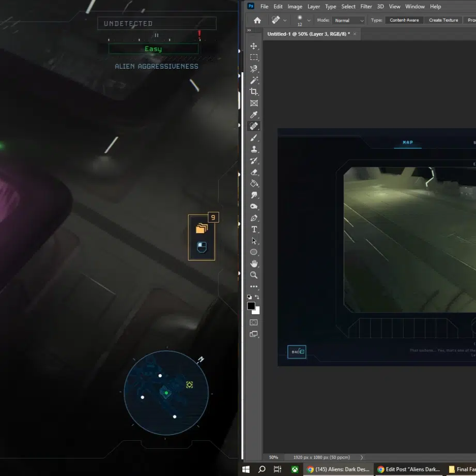Viewport: 476px width, 476px height.
Task: Open the Help menu
Action: pyautogui.click(x=435, y=7)
